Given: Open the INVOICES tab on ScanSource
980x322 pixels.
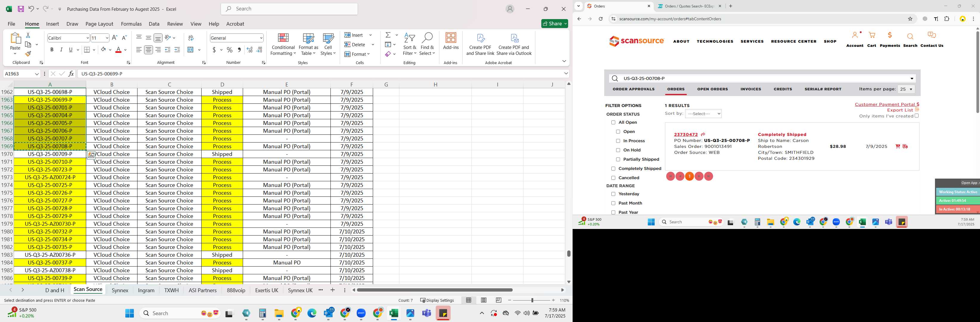Looking at the screenshot, I should (751, 89).
